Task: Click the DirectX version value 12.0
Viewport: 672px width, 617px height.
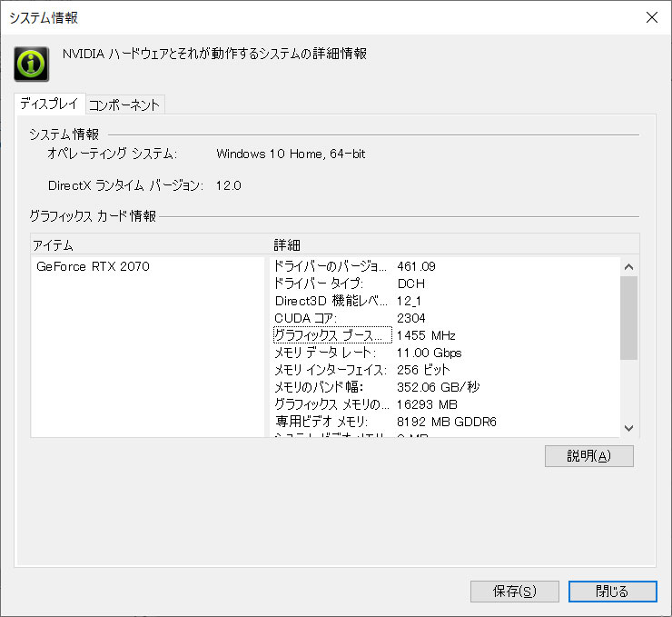Action: pos(229,185)
